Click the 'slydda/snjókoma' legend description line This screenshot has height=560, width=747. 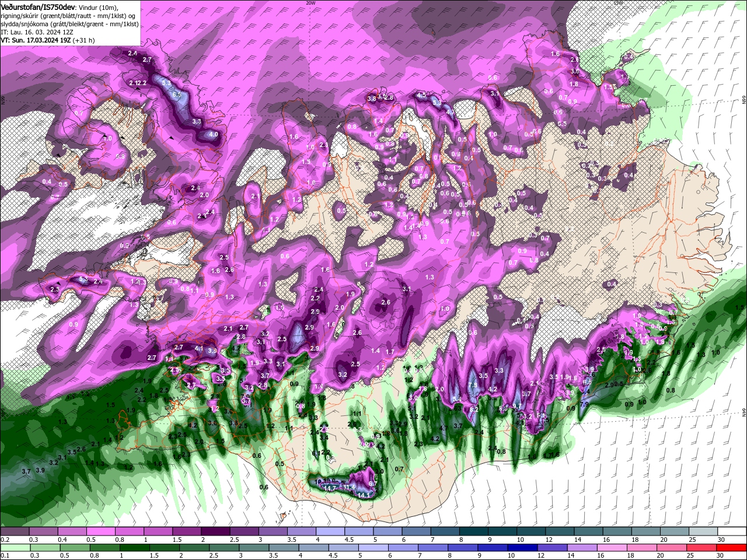69,24
